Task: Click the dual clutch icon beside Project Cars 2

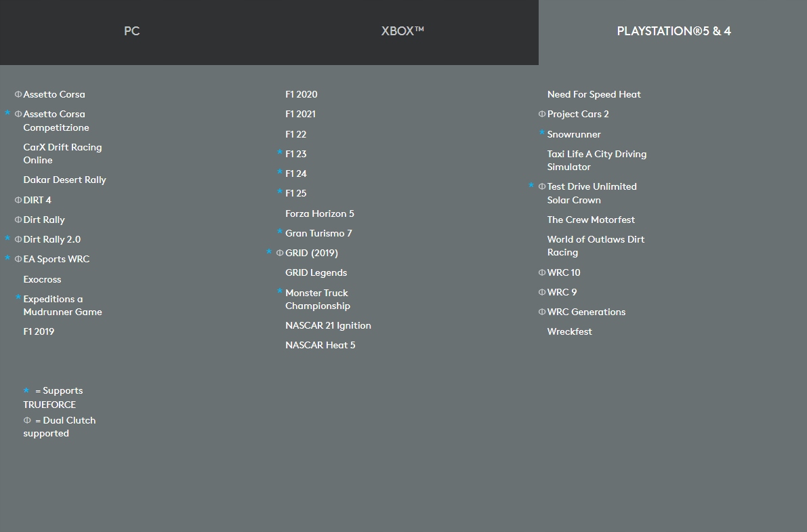Action: [542, 114]
